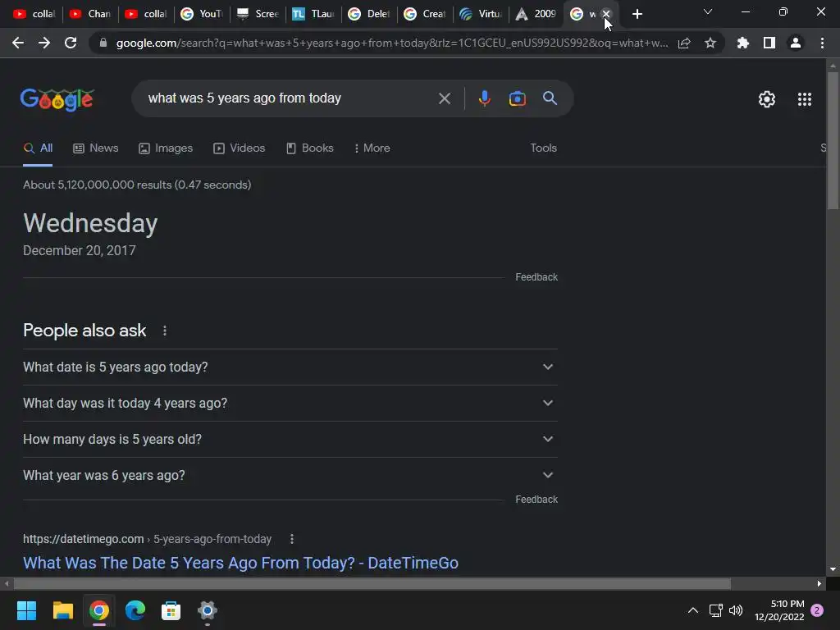Expand "What day was it today 4 years ago?"
Viewport: 840px width, 630px height.
[290, 403]
